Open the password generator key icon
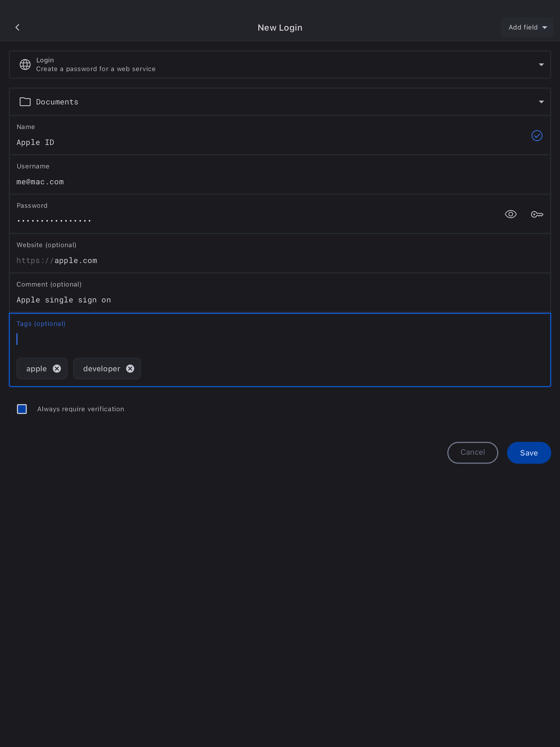 (x=537, y=214)
